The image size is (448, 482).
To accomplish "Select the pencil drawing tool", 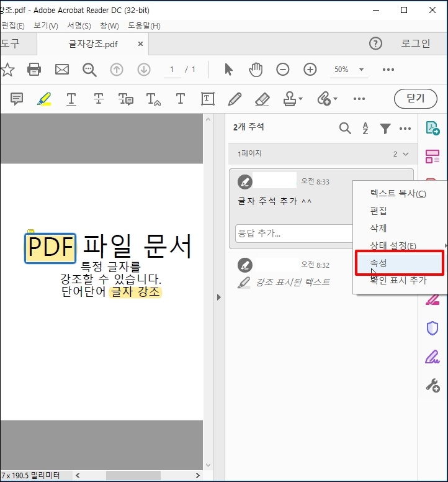I will click(x=235, y=99).
